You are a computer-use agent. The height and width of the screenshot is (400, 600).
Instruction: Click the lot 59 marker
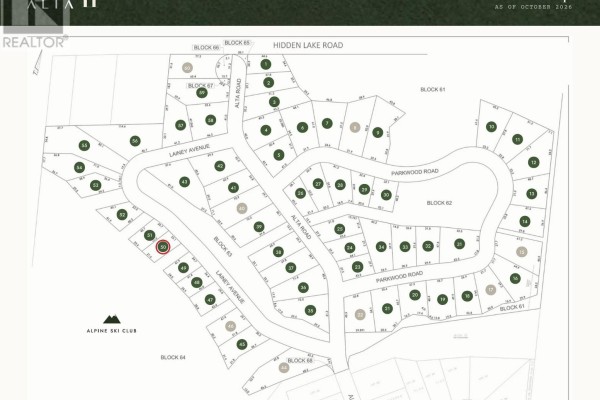click(202, 93)
